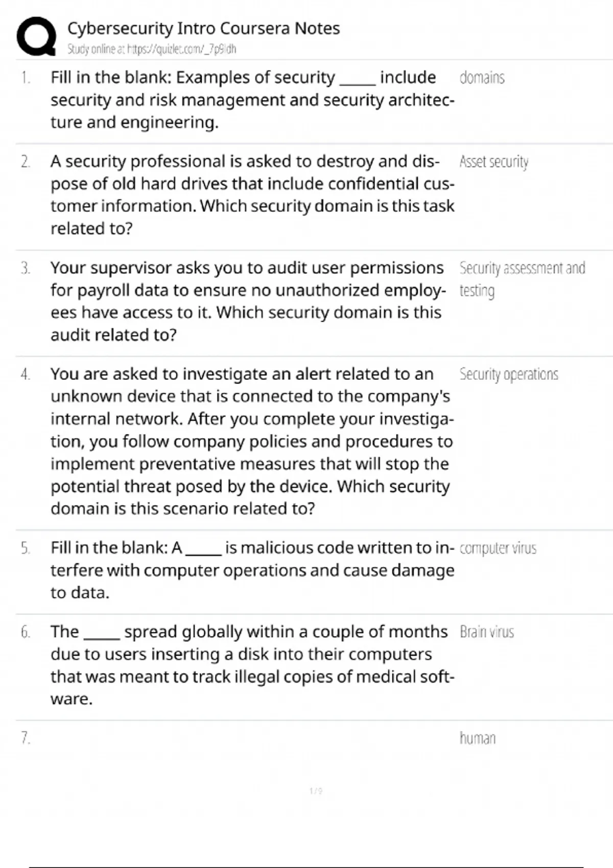Click question 3 about auditing payroll permissions
Screen dimensions: 613x868
pyautogui.click(x=248, y=301)
